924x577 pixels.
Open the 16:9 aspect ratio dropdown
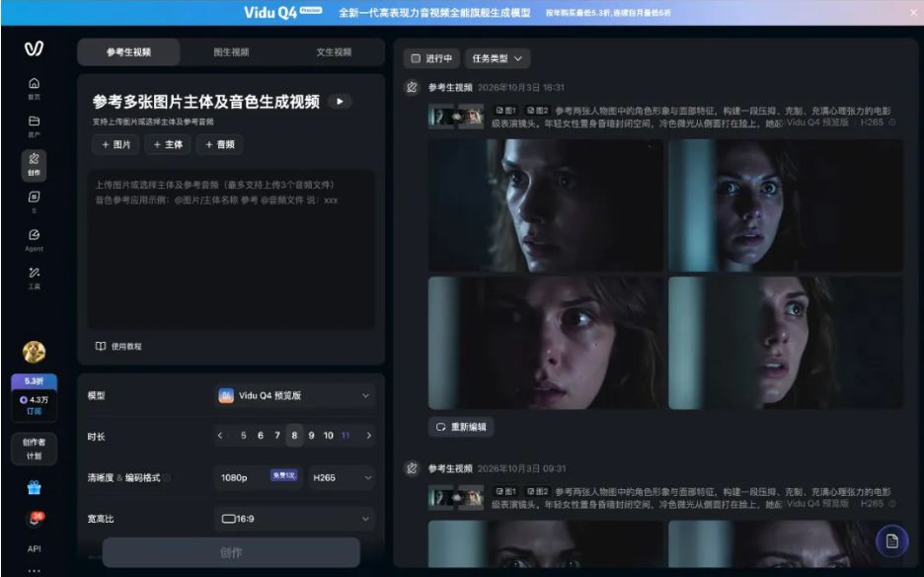point(294,519)
